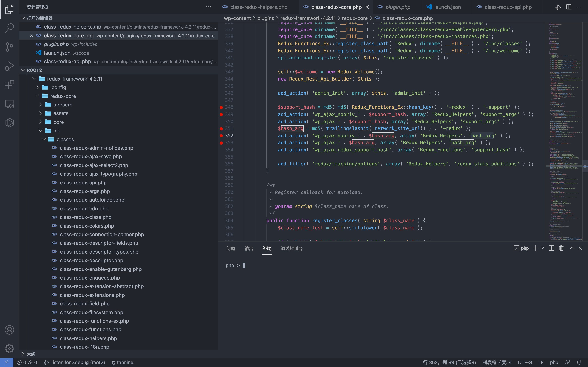Open the new terminal launch profile dropdown

[542, 248]
